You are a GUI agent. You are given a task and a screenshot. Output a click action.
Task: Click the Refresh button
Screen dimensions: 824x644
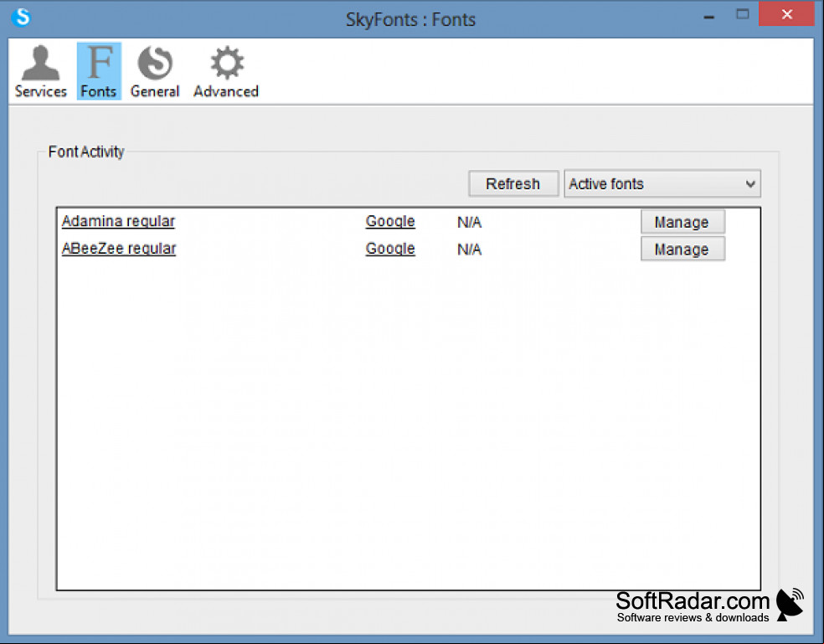click(x=512, y=183)
